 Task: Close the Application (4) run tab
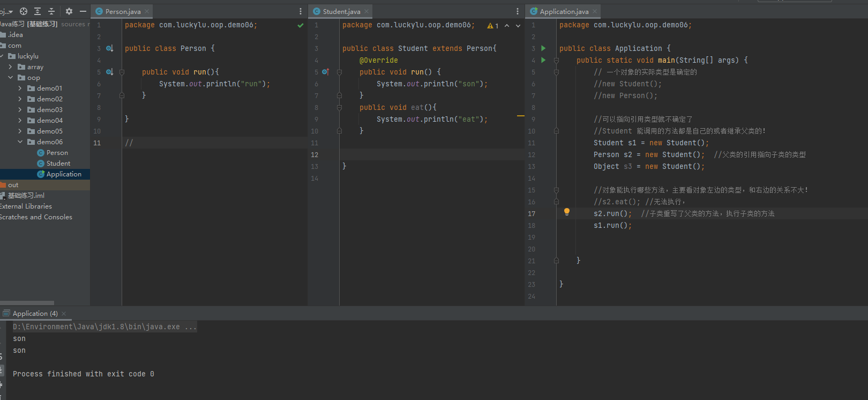pos(64,314)
